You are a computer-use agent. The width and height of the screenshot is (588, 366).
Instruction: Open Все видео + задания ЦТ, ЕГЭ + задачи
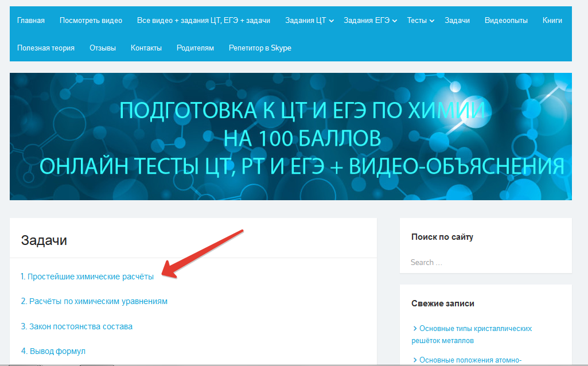[x=204, y=21]
